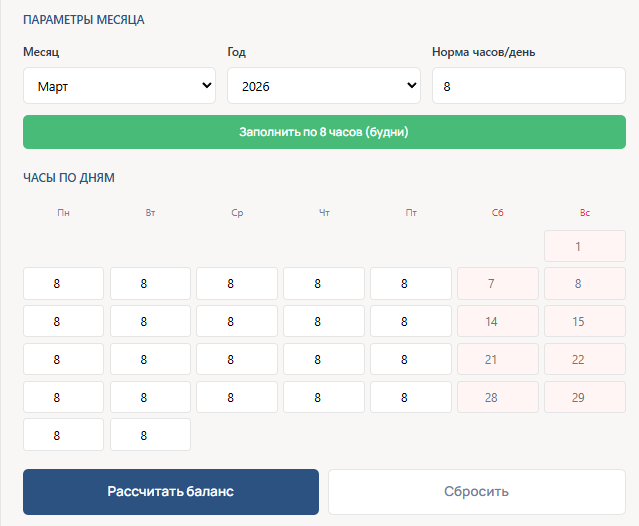Select the Saturday cell with placeholder 28
This screenshot has height=526, width=639.
pyautogui.click(x=497, y=398)
